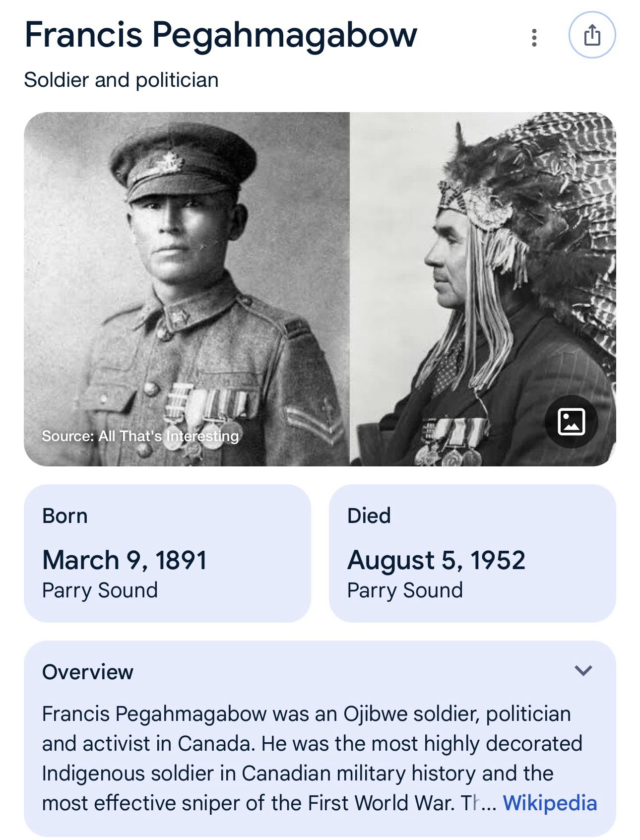Tap the share icon button
Image resolution: width=640 pixels, height=840 pixels.
(592, 36)
